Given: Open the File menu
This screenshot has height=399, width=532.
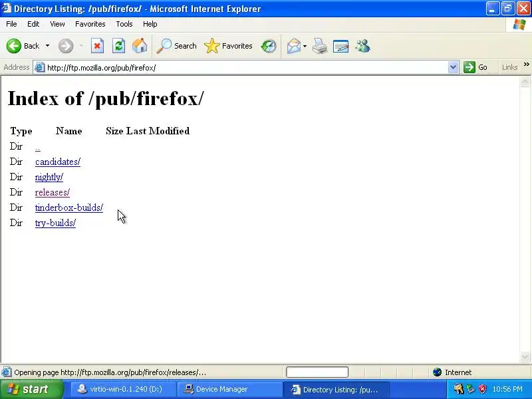Looking at the screenshot, I should click(x=11, y=24).
